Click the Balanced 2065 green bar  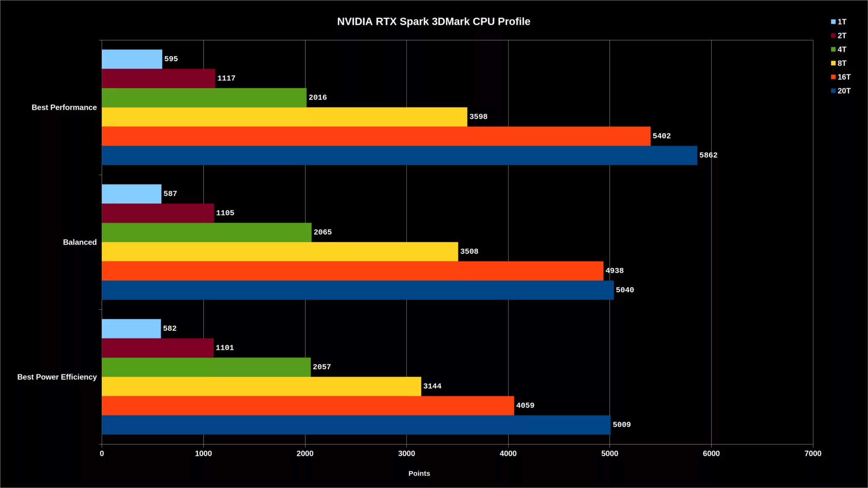(x=206, y=233)
